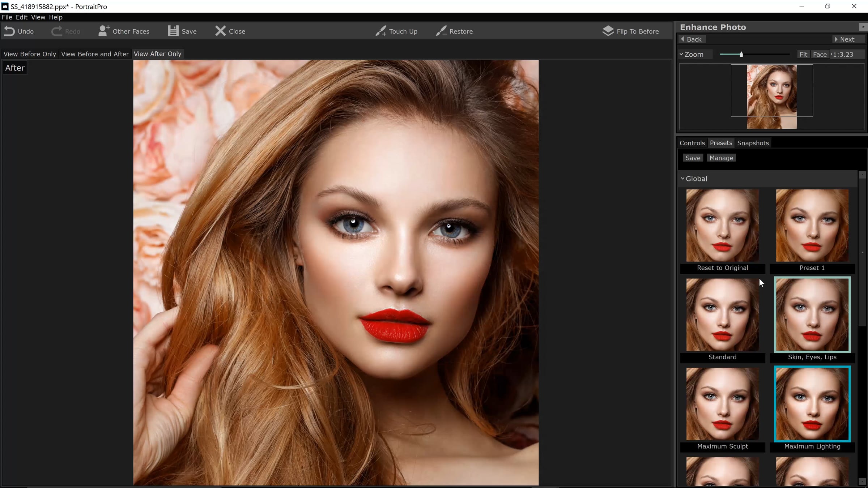Click the Undo arrow icon
Image resolution: width=868 pixels, height=488 pixels.
pyautogui.click(x=9, y=31)
